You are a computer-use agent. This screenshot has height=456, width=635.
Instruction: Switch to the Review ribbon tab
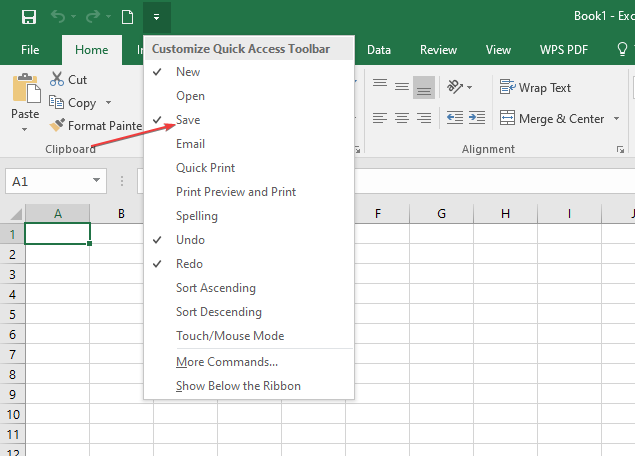point(438,49)
